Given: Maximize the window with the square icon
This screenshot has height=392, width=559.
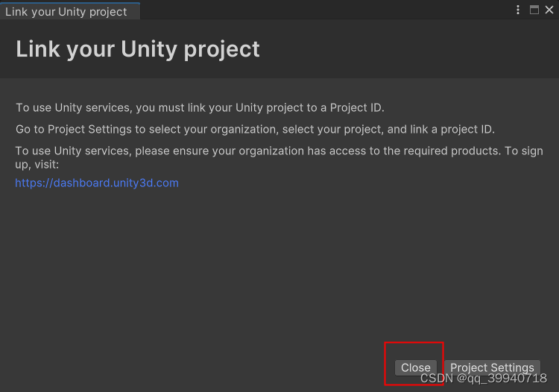Looking at the screenshot, I should tap(534, 10).
